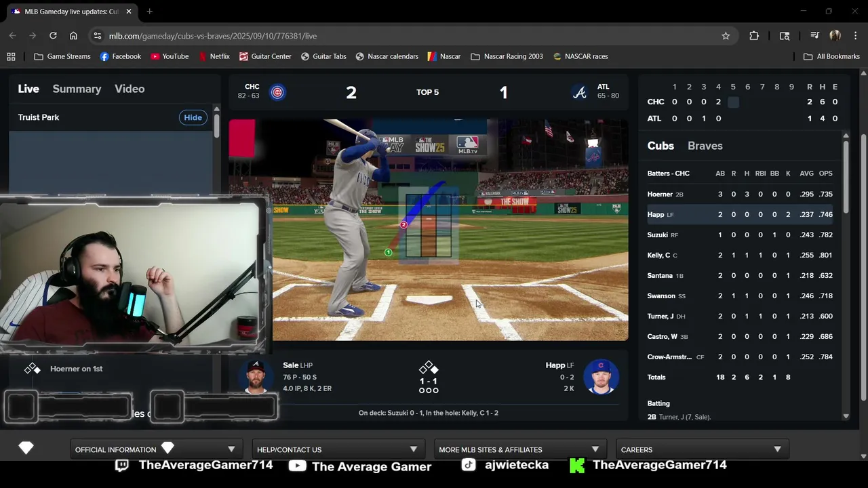Expand the Nascar Racing 2003 folder
The height and width of the screenshot is (488, 868).
tap(507, 56)
